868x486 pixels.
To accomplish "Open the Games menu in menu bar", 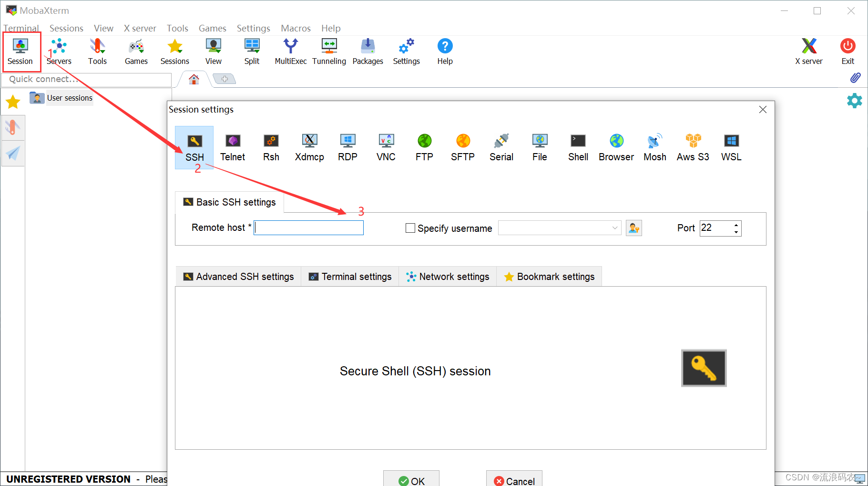I will point(213,28).
